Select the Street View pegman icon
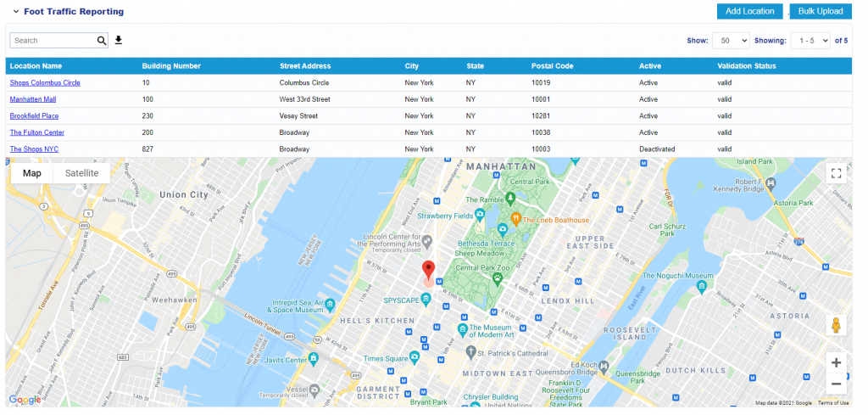868x415 pixels. point(836,325)
